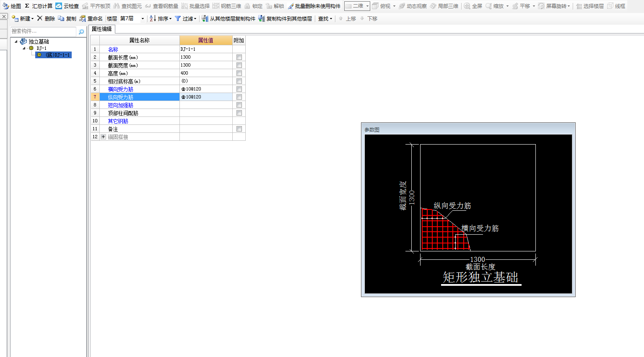Open the 俯视 dropdown arrow
Viewport: 644px width, 357px height.
click(394, 6)
